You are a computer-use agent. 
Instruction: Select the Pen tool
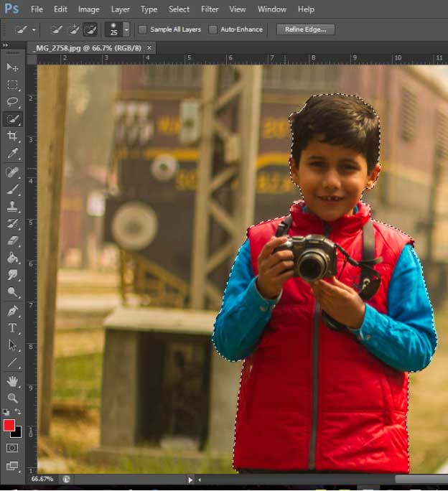(12, 311)
